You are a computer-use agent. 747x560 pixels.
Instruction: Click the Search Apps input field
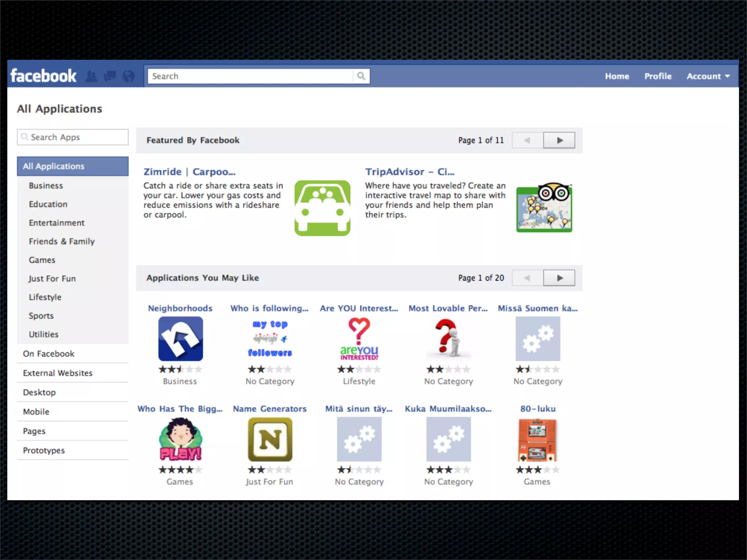pos(73,137)
